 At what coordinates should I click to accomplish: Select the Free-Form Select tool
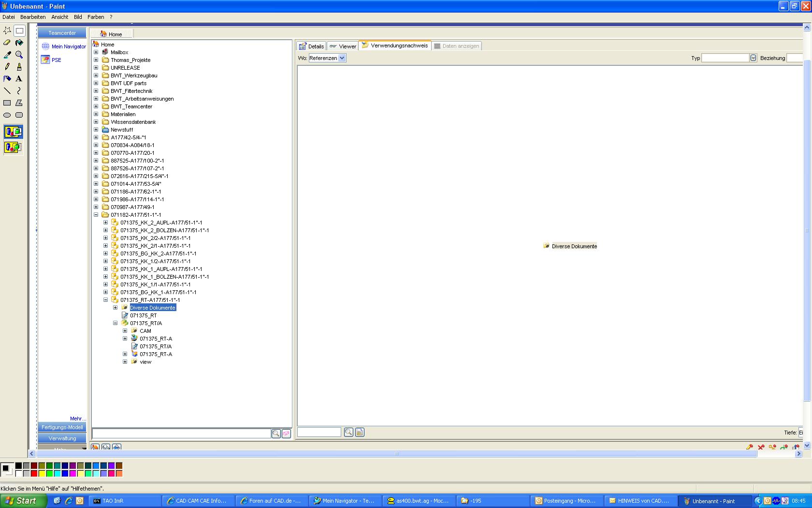pos(7,30)
